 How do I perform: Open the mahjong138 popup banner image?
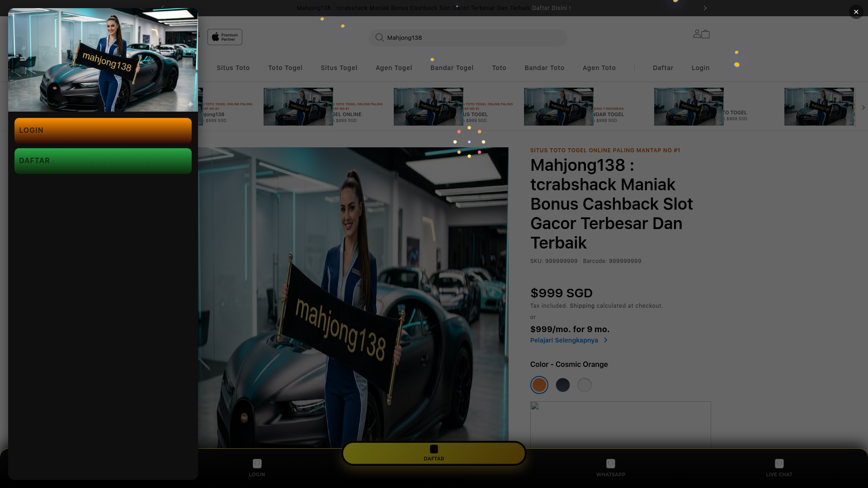103,60
